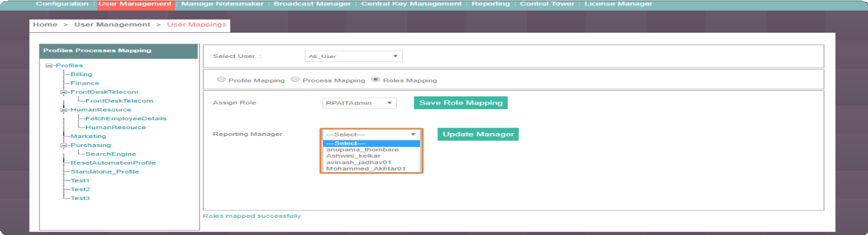Collapse the FrontDeskTelecom tree node
The image size is (868, 235).
63,92
